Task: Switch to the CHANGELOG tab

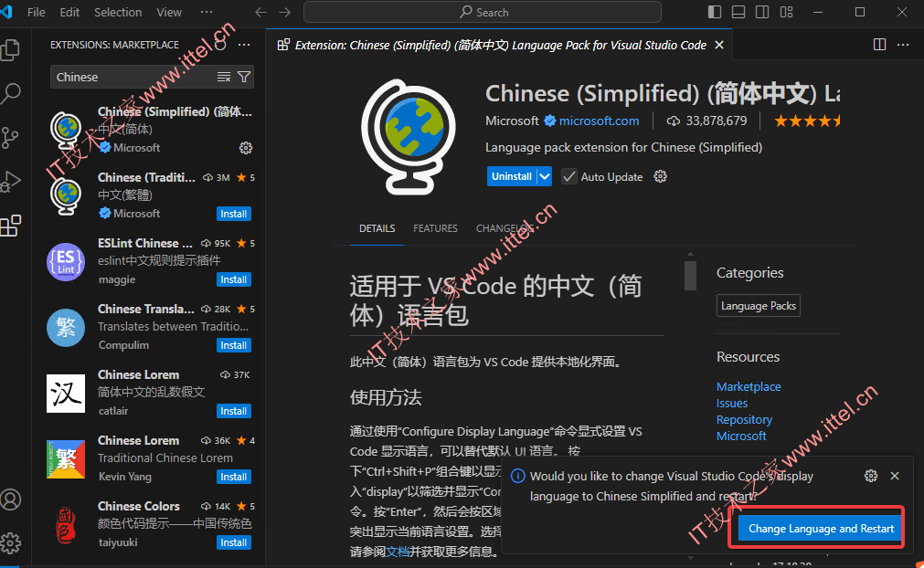Action: 505,228
